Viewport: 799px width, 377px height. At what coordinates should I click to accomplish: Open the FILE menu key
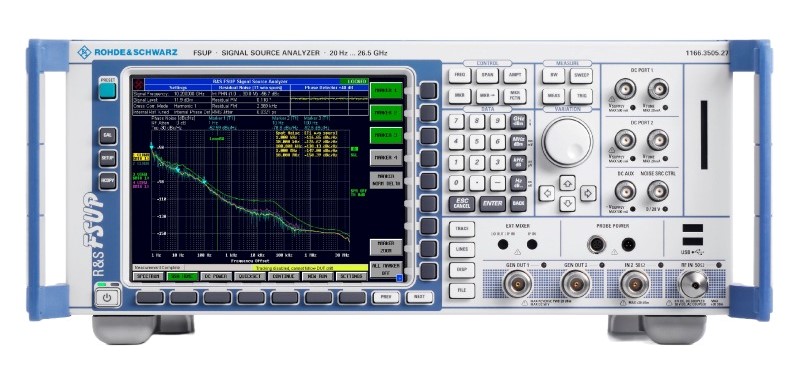pos(462,290)
